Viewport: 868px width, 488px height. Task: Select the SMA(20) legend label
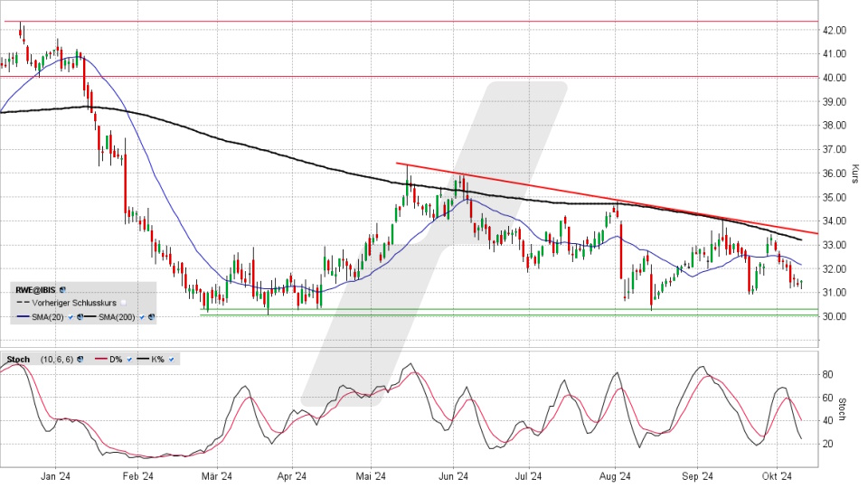tap(48, 317)
